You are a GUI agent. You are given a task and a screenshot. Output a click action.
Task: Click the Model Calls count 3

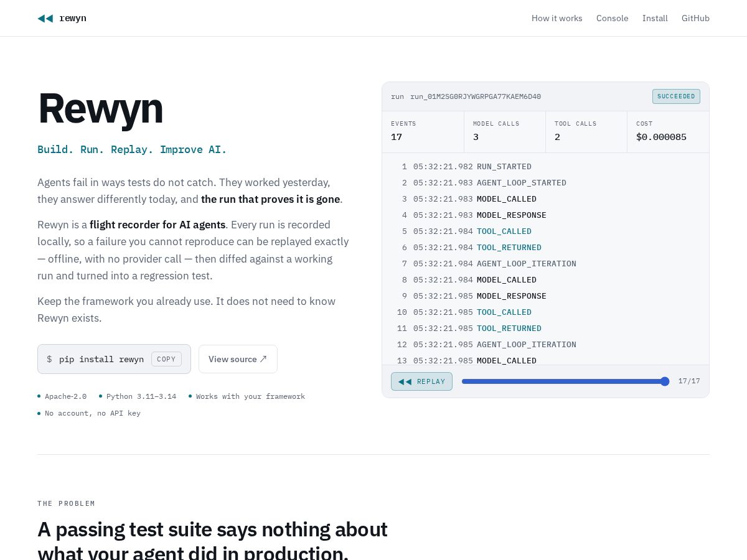coord(476,137)
